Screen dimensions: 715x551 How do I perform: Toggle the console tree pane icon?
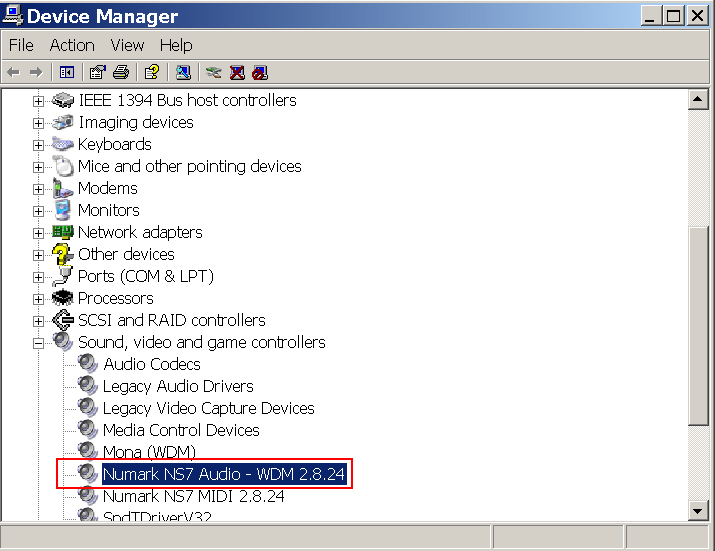pos(67,72)
